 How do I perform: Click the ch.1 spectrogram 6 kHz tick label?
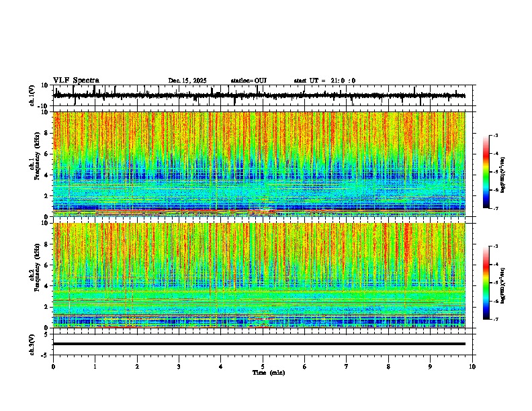[46, 154]
